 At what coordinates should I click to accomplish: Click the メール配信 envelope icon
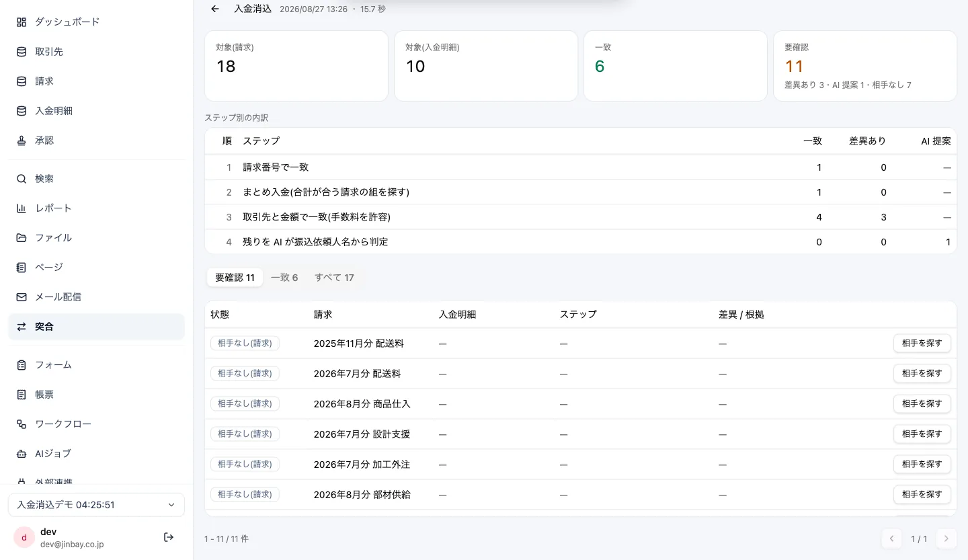(22, 296)
